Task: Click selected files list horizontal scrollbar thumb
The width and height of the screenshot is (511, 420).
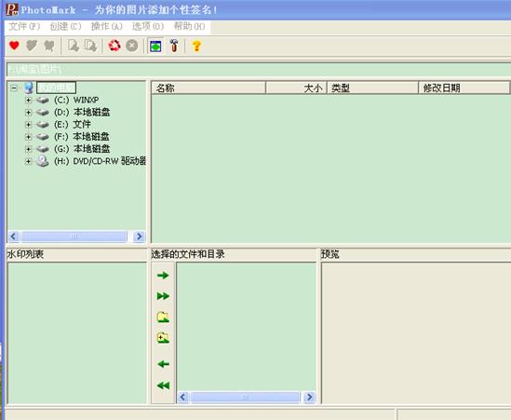Action: coord(245,397)
